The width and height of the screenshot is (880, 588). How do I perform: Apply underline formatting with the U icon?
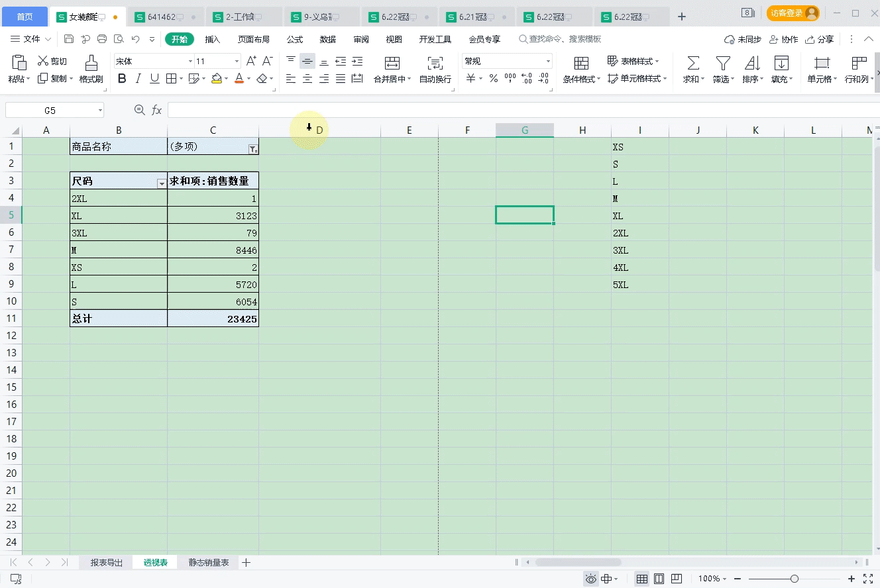(154, 78)
